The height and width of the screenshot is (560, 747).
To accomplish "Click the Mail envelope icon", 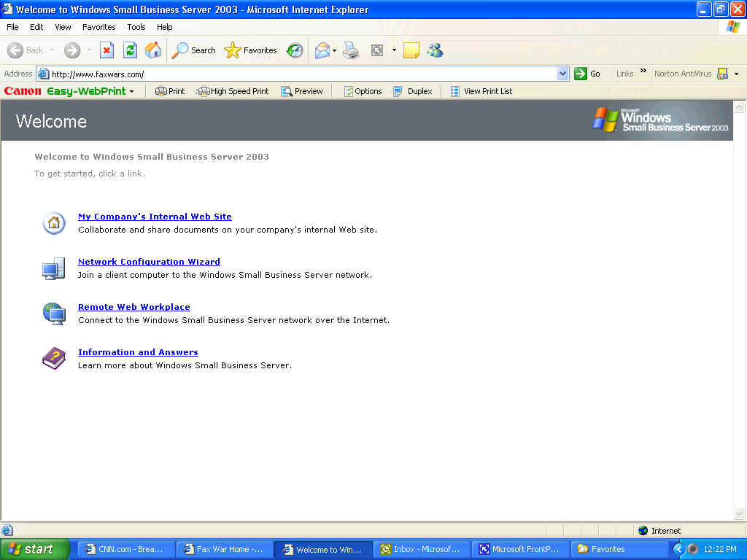I will click(322, 50).
